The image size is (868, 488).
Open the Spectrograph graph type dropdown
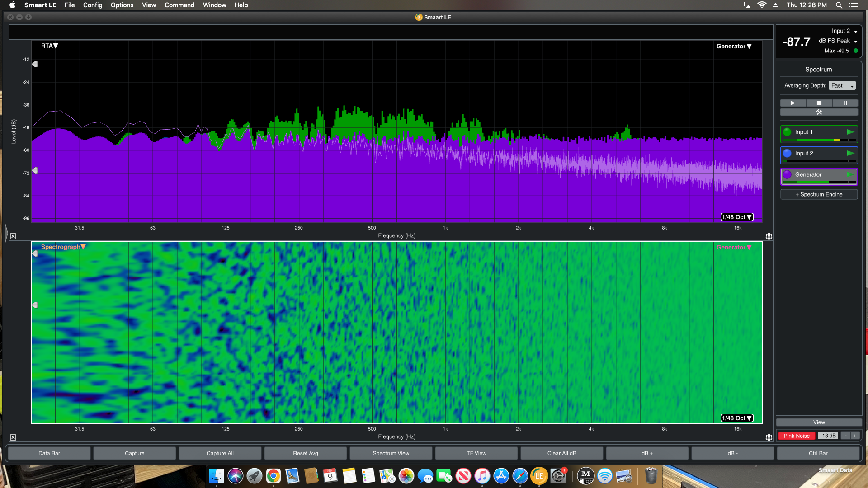[x=63, y=247]
